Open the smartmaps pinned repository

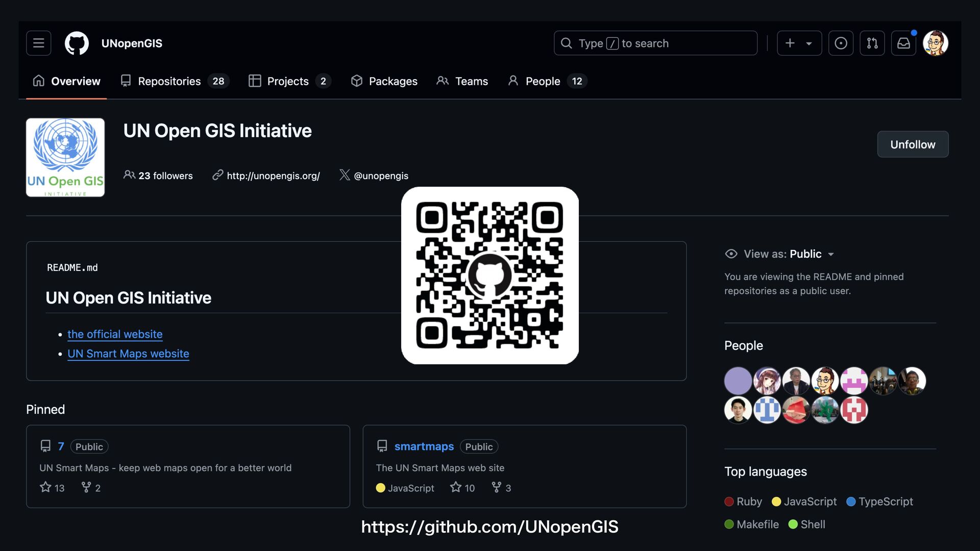tap(424, 446)
